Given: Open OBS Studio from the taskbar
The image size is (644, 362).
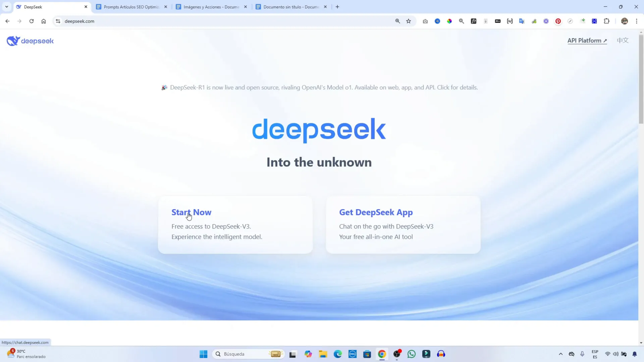Looking at the screenshot, I should coord(396,354).
